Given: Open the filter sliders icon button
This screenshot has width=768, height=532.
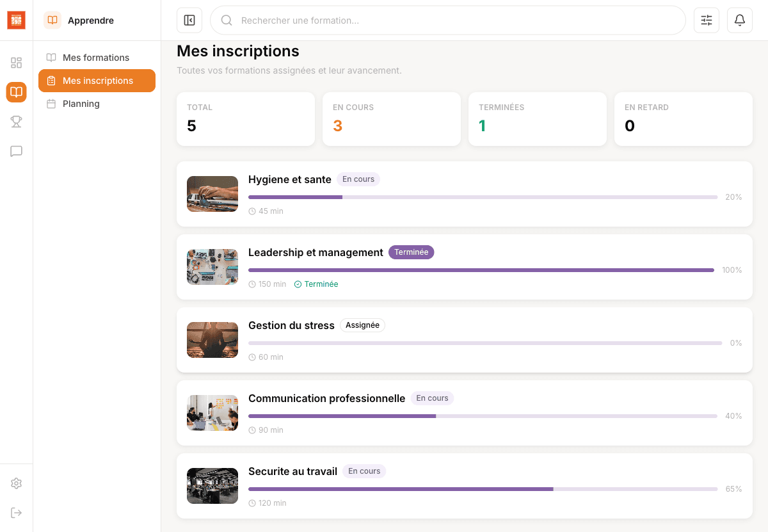Looking at the screenshot, I should 706,20.
